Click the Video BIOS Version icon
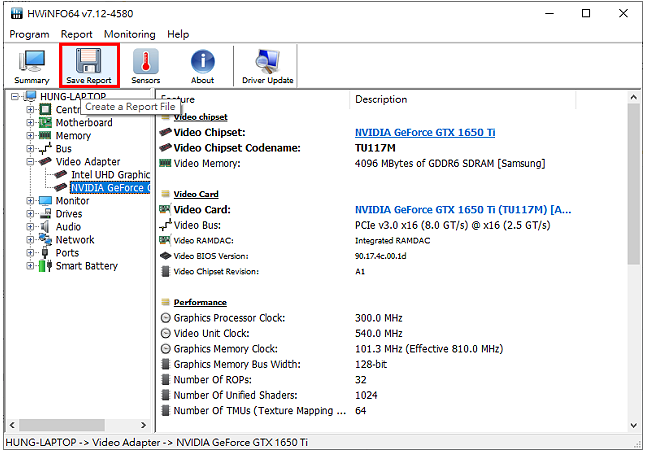This screenshot has height=454, width=647. [x=165, y=256]
